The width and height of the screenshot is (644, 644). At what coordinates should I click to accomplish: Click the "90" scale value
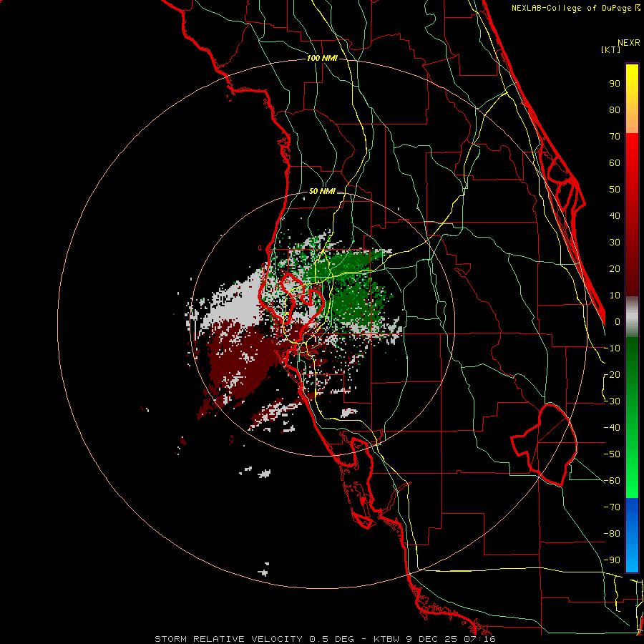point(615,84)
